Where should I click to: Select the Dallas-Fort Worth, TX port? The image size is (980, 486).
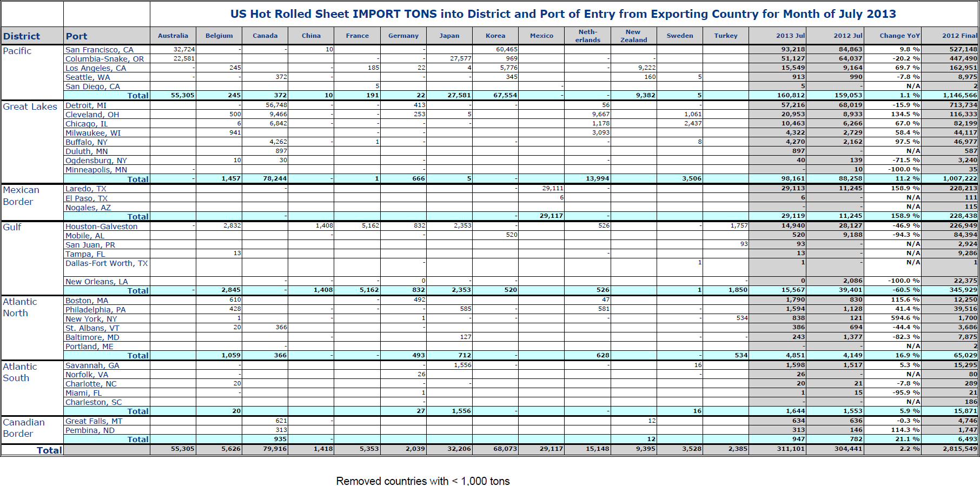(x=106, y=263)
